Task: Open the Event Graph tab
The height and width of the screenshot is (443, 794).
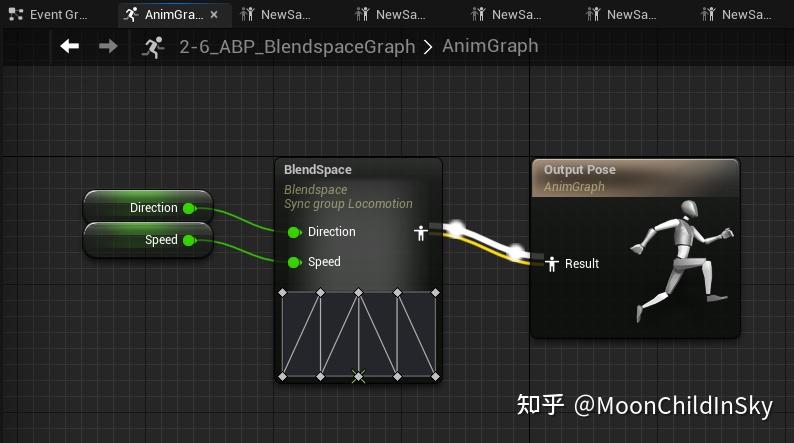Action: tap(49, 15)
